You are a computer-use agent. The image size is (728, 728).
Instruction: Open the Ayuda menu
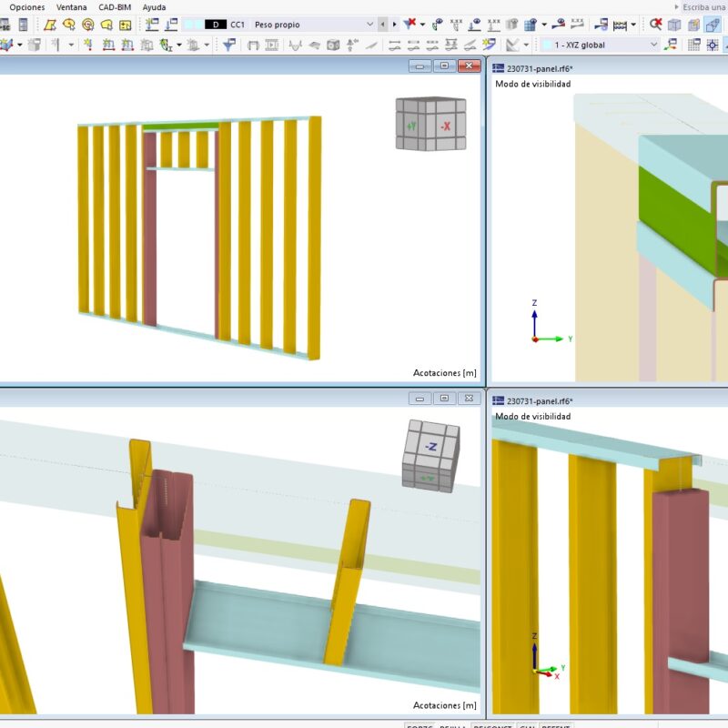coord(154,7)
